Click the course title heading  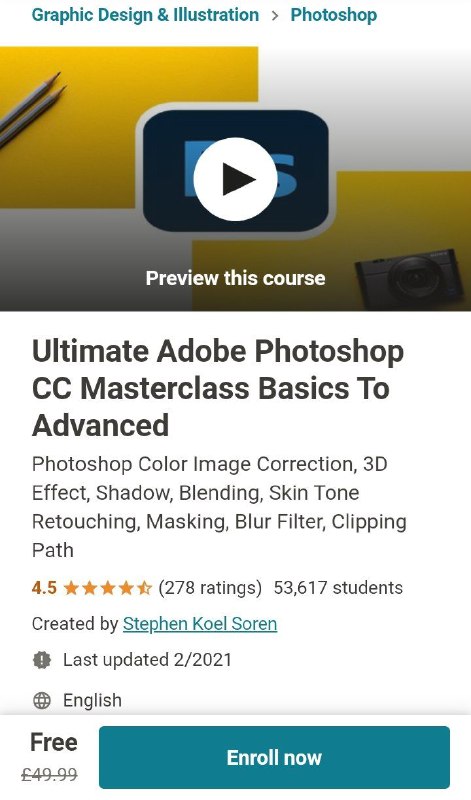(218, 388)
